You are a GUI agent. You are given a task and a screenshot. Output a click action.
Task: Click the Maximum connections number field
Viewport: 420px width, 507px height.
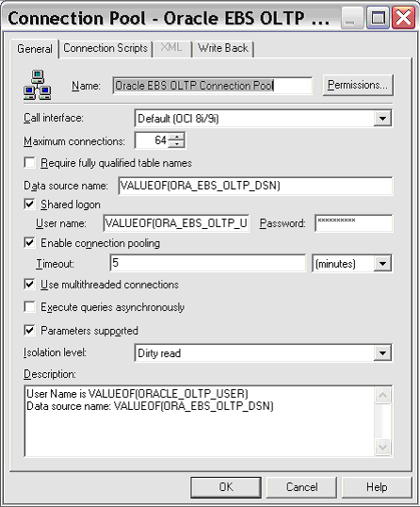(x=152, y=140)
